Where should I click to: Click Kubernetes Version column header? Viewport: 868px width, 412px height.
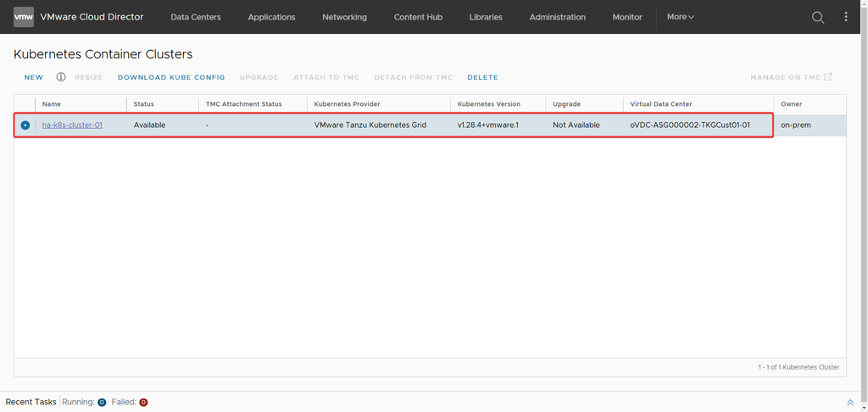click(x=489, y=104)
